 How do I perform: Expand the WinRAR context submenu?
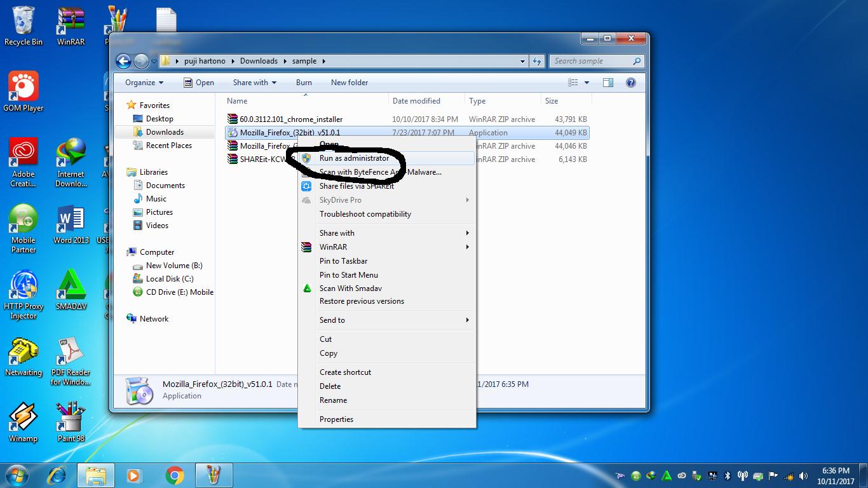(x=388, y=247)
